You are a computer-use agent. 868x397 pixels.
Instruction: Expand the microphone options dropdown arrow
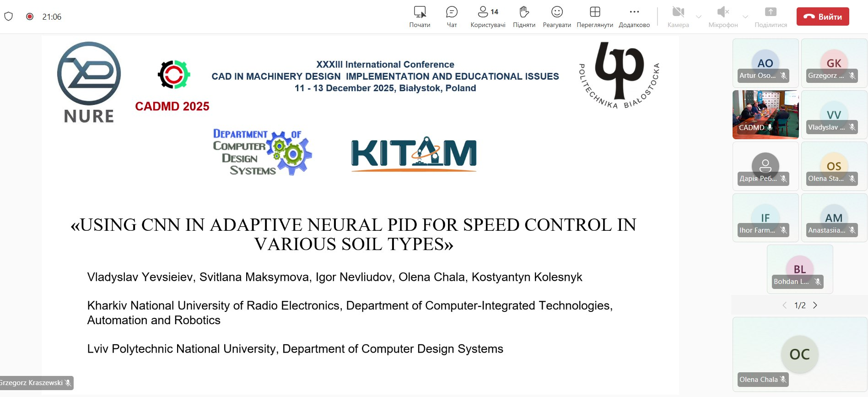745,17
